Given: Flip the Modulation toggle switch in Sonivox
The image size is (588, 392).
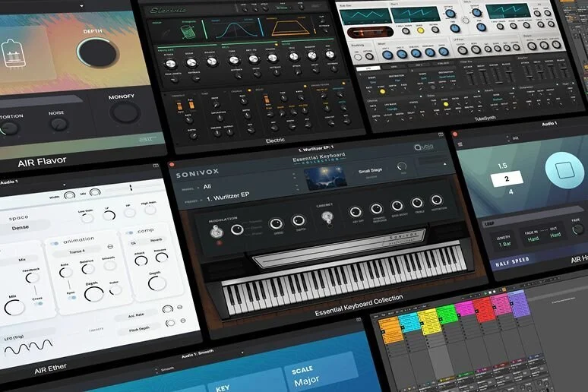Looking at the screenshot, I should pyautogui.click(x=217, y=232).
